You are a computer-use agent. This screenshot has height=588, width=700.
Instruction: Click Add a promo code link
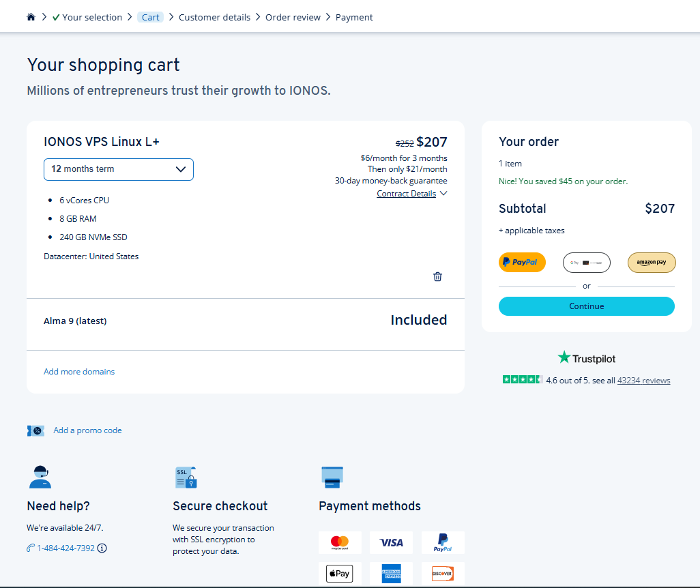pos(87,430)
